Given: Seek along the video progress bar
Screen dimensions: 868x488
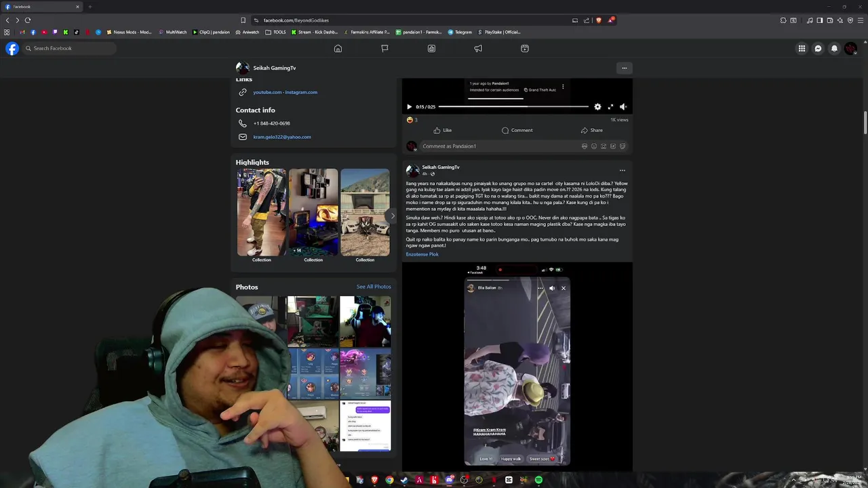Looking at the screenshot, I should point(513,107).
